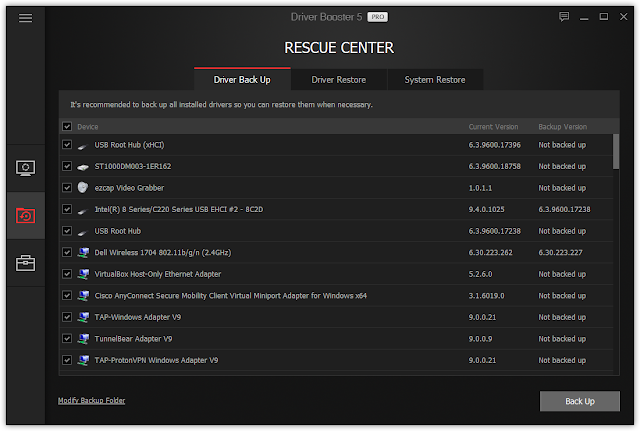Click the Cisco AnyConnect Secure Mobility device name
The image size is (640, 431).
(x=231, y=296)
